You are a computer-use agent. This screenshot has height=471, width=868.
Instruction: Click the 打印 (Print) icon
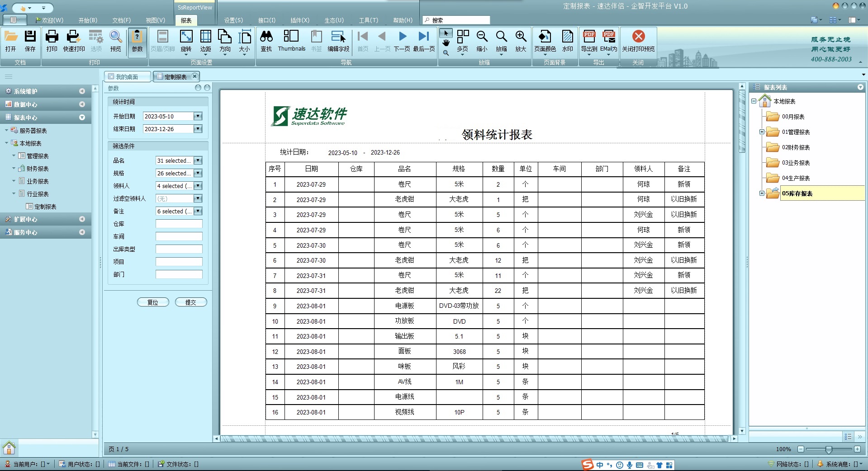pos(52,41)
